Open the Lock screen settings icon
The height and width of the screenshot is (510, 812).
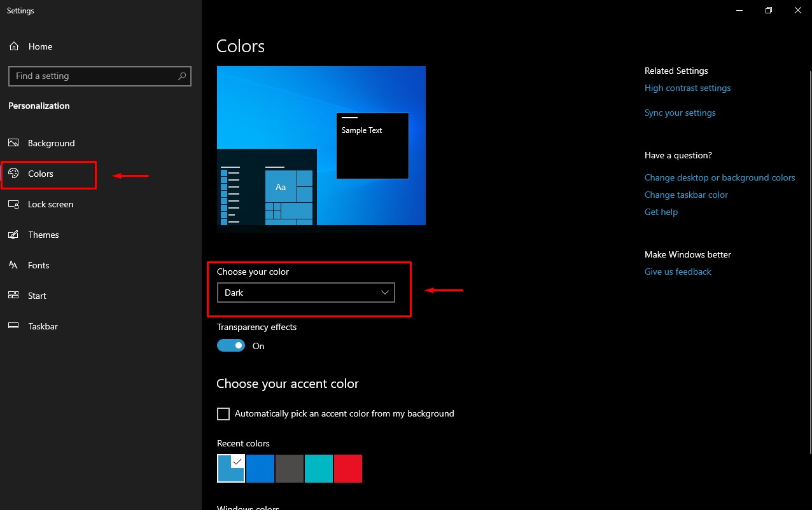point(13,204)
